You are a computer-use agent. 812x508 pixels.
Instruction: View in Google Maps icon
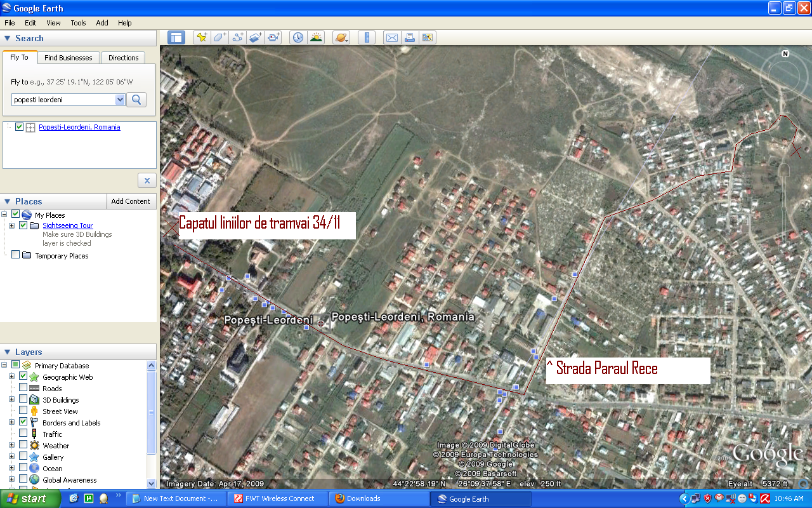428,37
